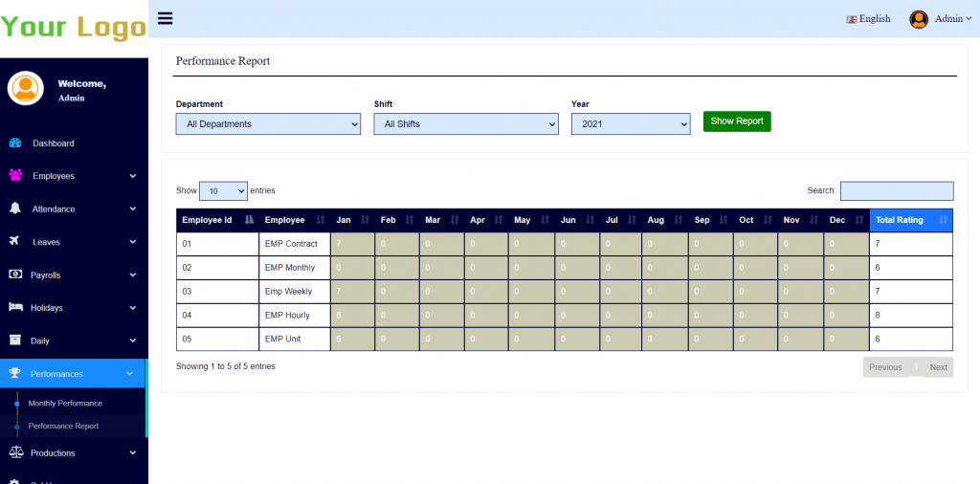Click the Dashboard gauge icon in sidebar
The height and width of the screenshot is (484, 980).
point(15,143)
